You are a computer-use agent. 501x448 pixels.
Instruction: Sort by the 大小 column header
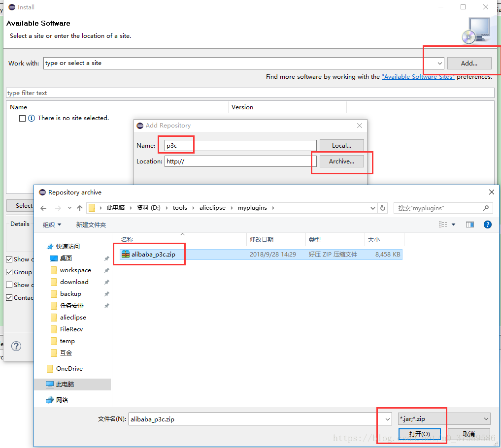374,240
